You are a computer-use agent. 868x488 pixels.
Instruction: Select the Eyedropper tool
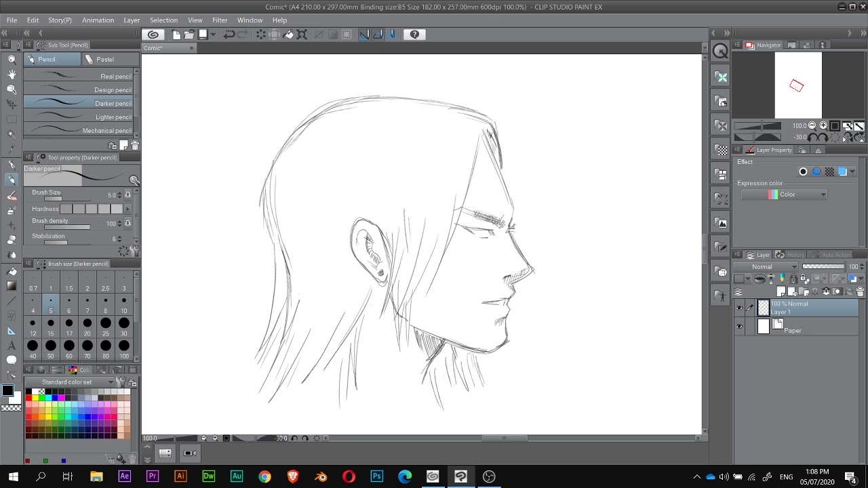pyautogui.click(x=12, y=149)
